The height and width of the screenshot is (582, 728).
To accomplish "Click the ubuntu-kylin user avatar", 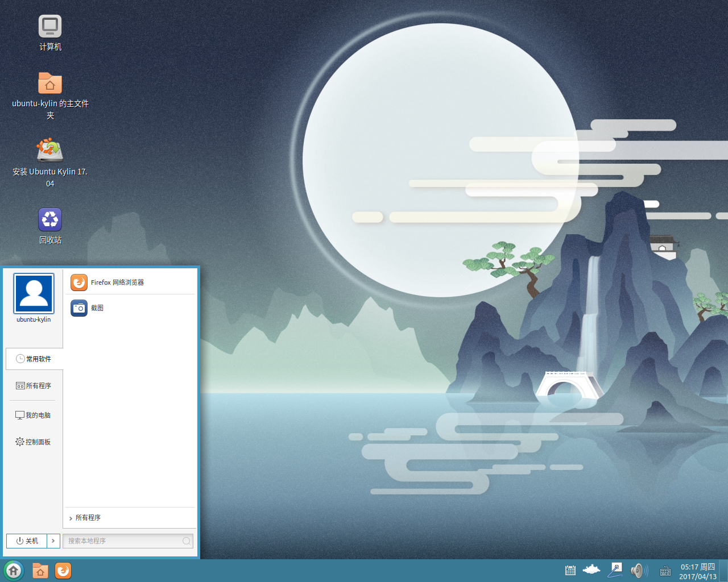I will coord(34,293).
